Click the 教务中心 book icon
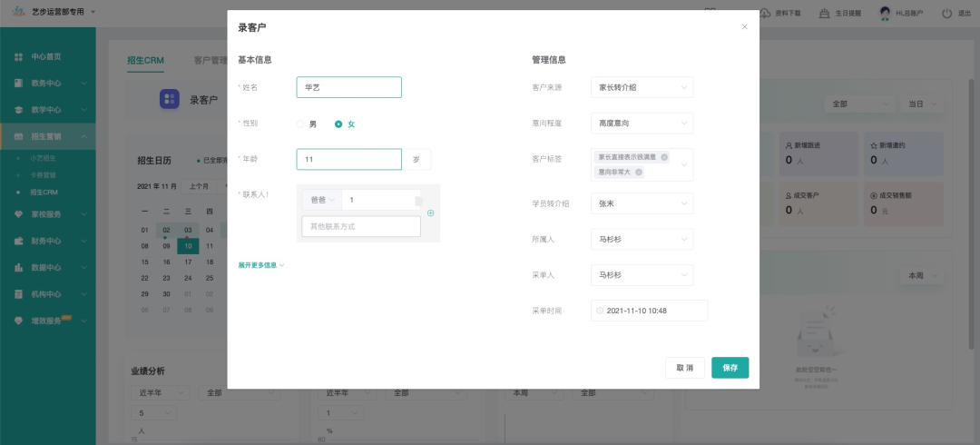This screenshot has width=980, height=445. click(19, 84)
